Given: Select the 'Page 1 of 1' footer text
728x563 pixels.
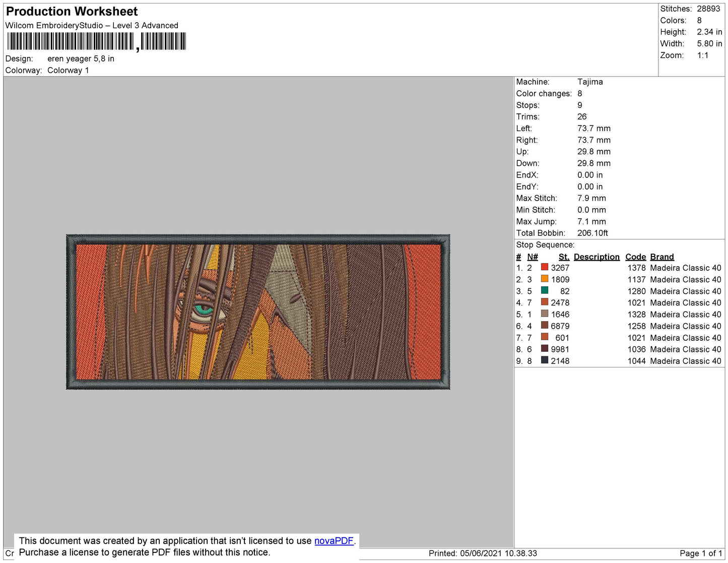Looking at the screenshot, I should [x=701, y=553].
